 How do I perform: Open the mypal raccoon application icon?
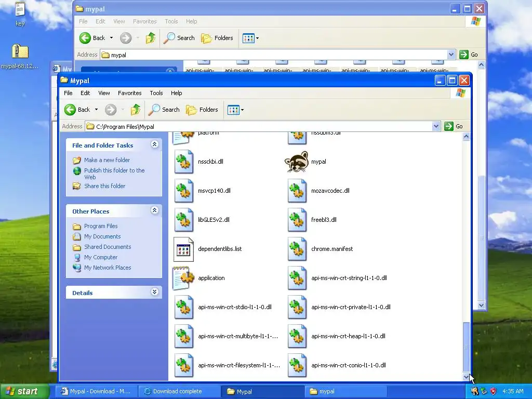coord(297,162)
